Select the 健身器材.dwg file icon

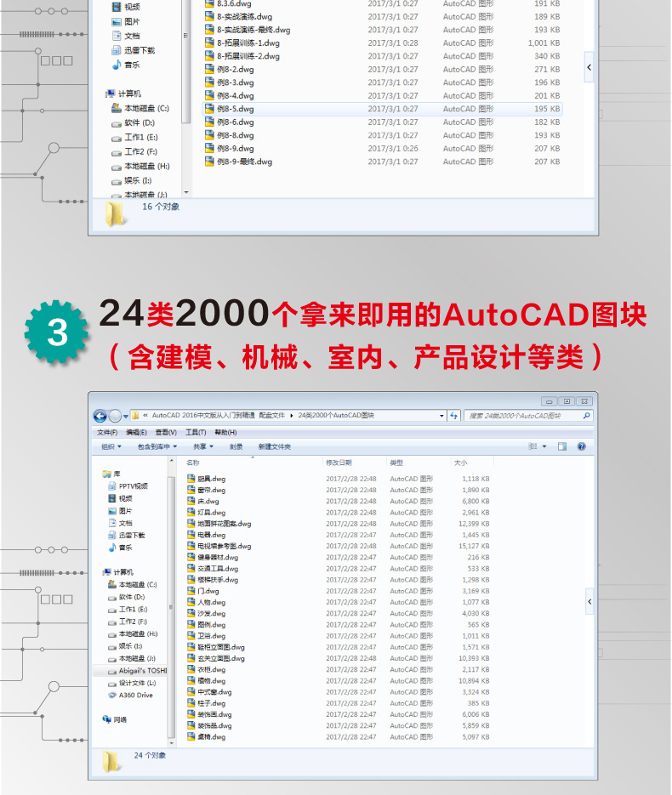tap(191, 557)
